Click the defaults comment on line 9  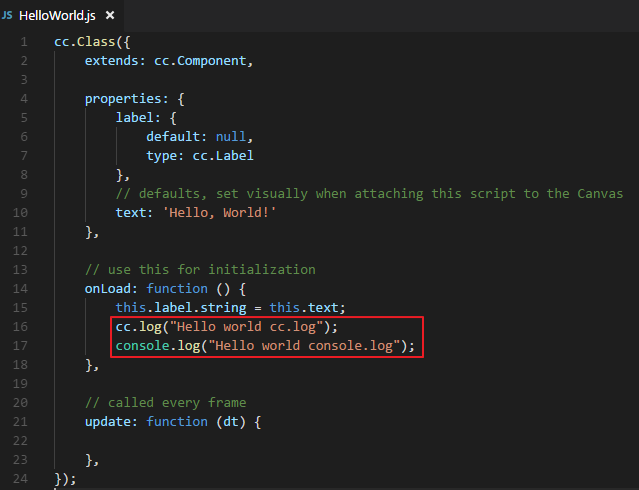369,194
